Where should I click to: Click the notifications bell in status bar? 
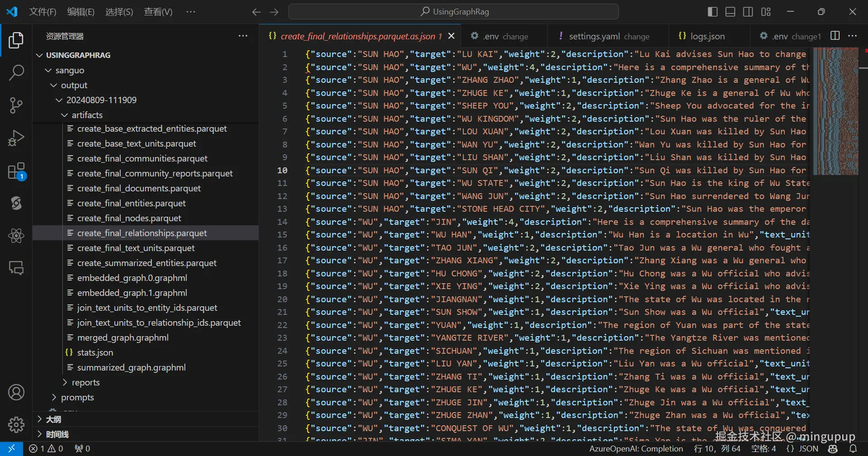point(853,449)
